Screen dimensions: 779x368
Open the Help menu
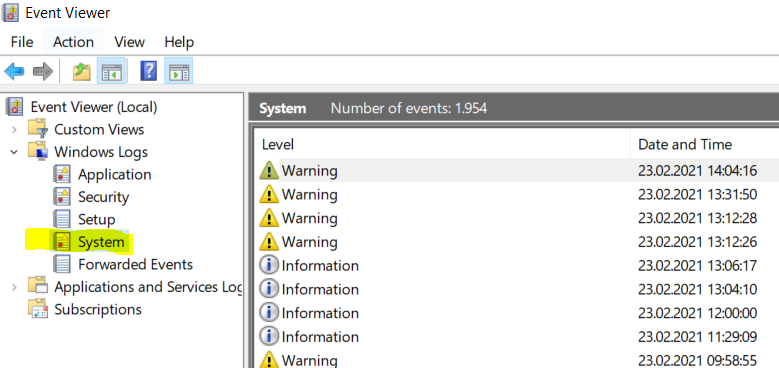179,42
